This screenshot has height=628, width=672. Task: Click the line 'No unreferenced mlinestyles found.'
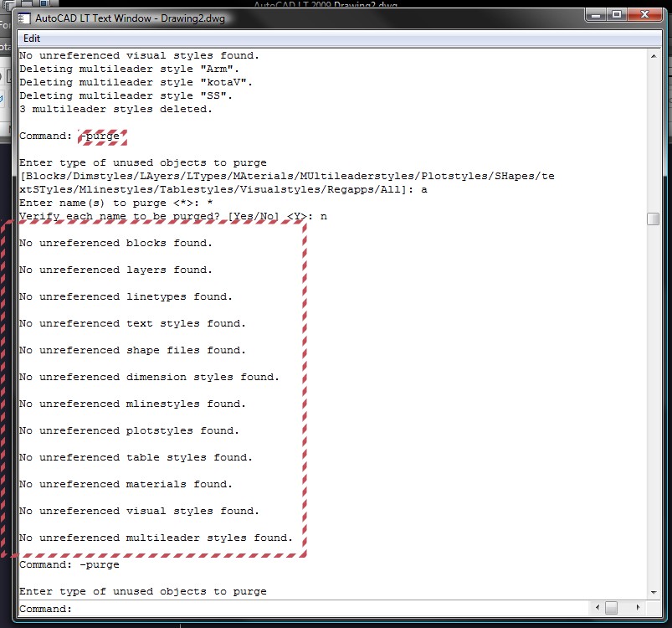tap(132, 404)
